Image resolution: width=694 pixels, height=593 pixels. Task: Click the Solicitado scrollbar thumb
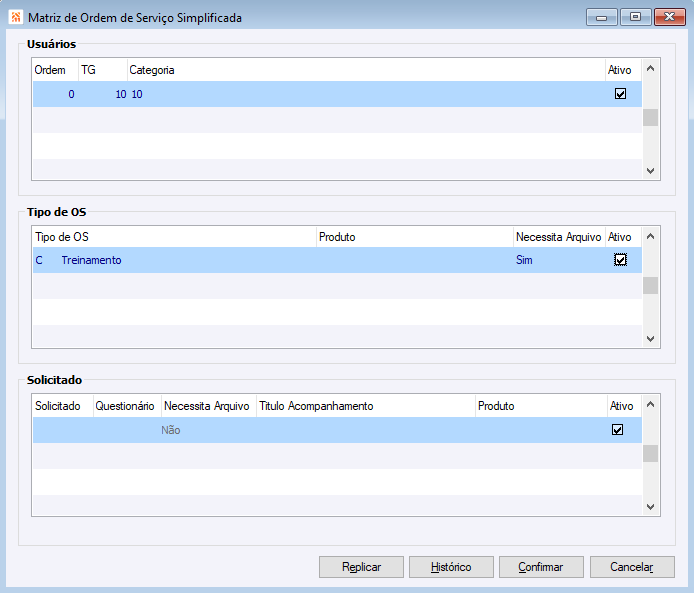coord(650,454)
